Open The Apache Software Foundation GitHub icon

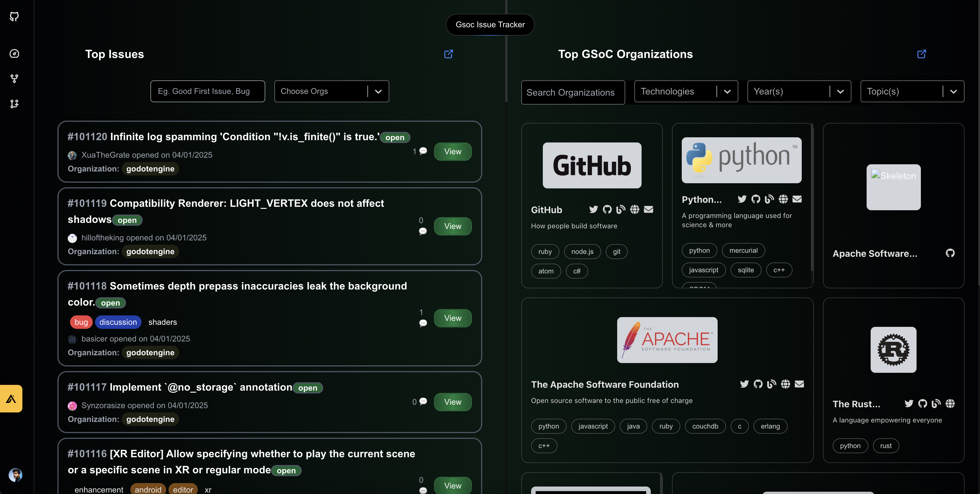click(x=758, y=384)
